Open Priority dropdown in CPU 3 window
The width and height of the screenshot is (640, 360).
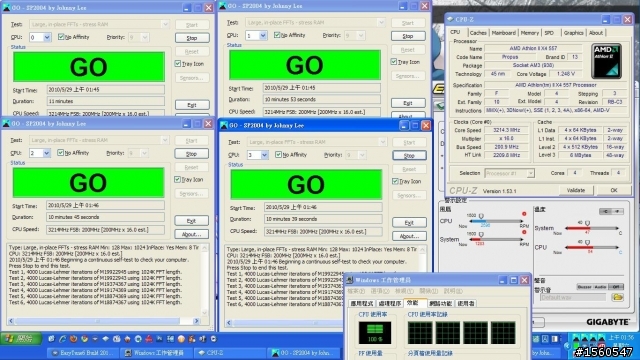356,155
